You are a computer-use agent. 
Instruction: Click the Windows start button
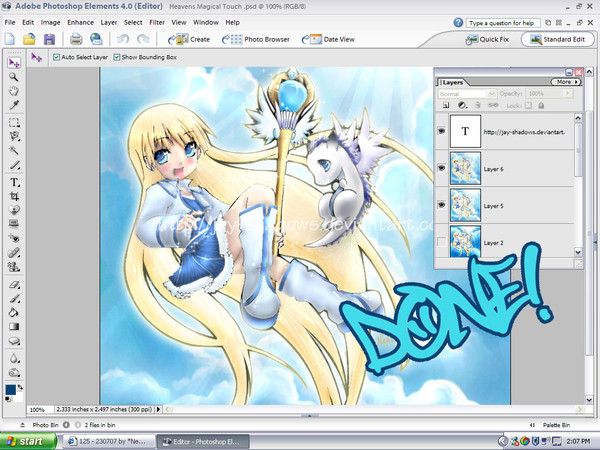(x=28, y=442)
